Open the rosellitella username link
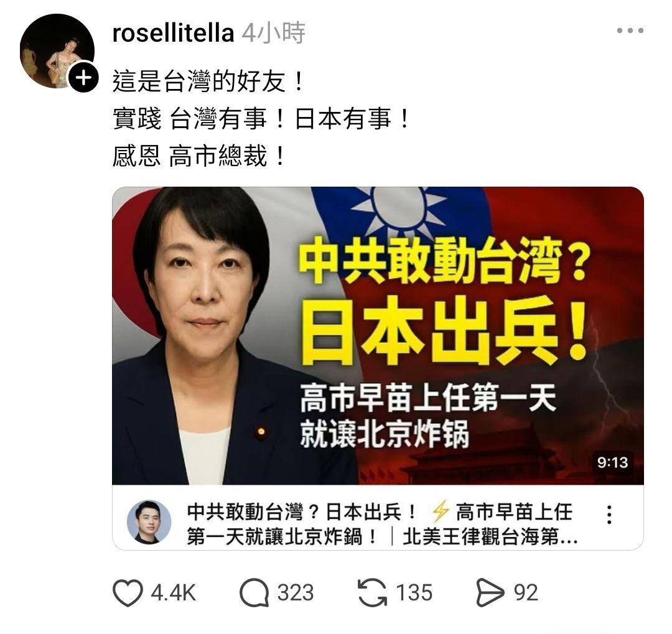This screenshot has width=672, height=634. coord(173,33)
